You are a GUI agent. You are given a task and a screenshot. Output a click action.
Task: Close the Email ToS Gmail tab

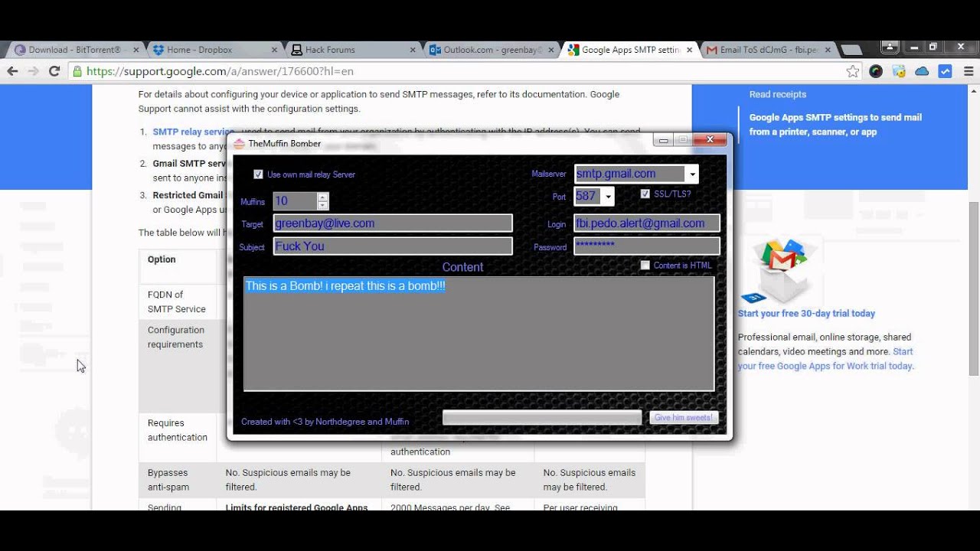tap(828, 50)
